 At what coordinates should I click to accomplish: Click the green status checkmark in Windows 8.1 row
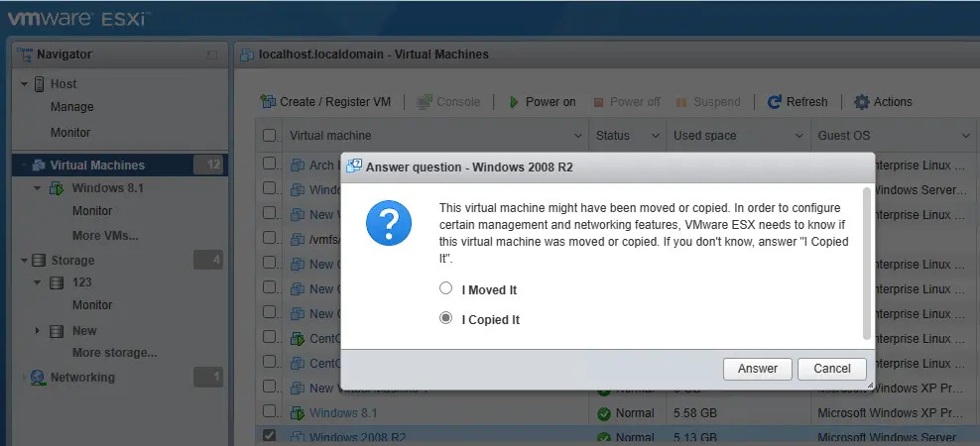click(x=604, y=413)
